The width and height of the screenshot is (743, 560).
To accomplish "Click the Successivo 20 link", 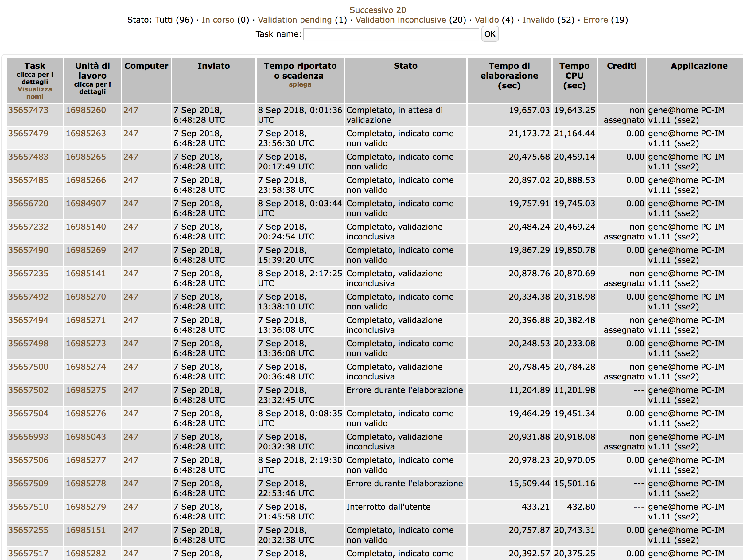I will click(x=377, y=10).
